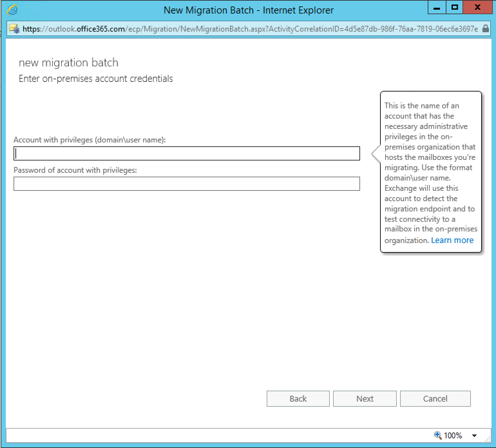Click the resize grip in the bottom-right corner
Image resolution: width=496 pixels, height=448 pixels.
click(x=488, y=440)
